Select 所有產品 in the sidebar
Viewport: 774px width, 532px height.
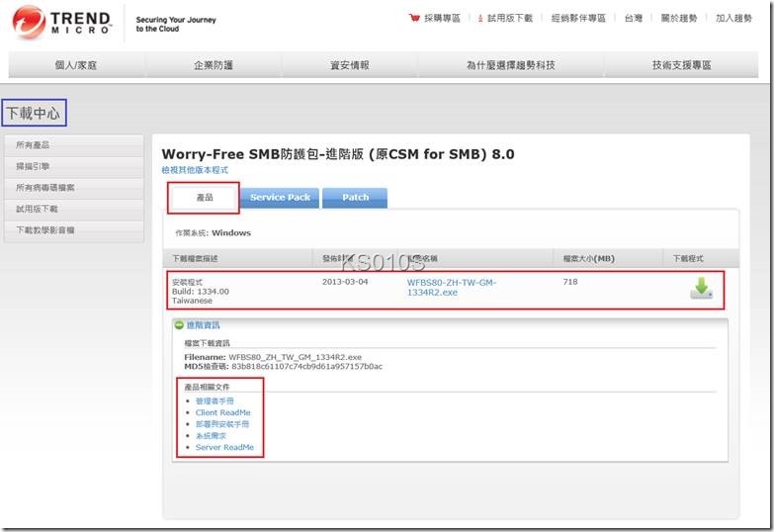[x=73, y=144]
